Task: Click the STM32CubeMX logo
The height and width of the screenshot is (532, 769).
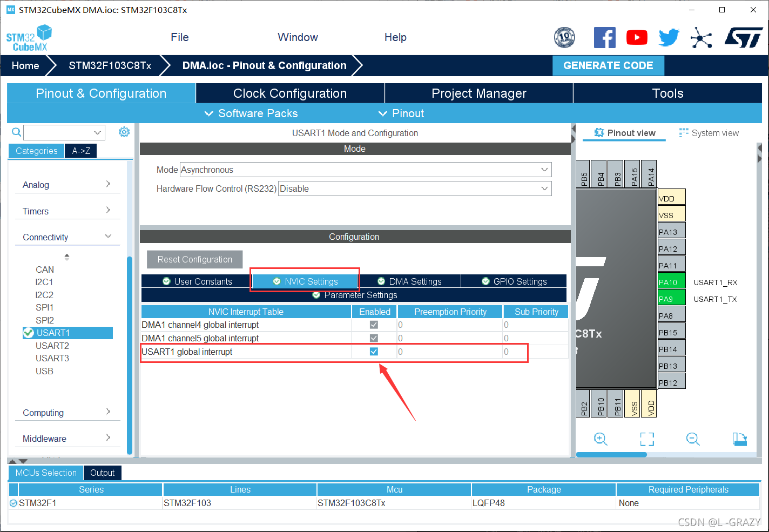Action: pos(29,38)
